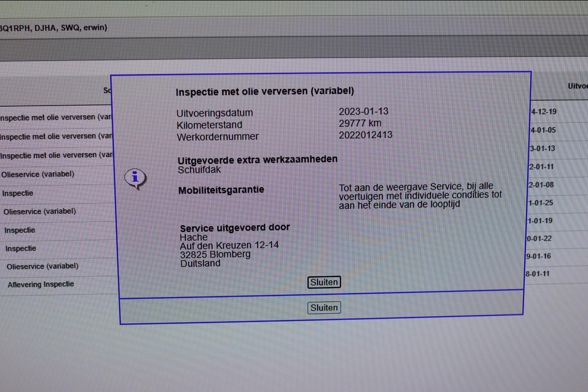Click the Kilometerstand value 29777 km

click(x=360, y=123)
